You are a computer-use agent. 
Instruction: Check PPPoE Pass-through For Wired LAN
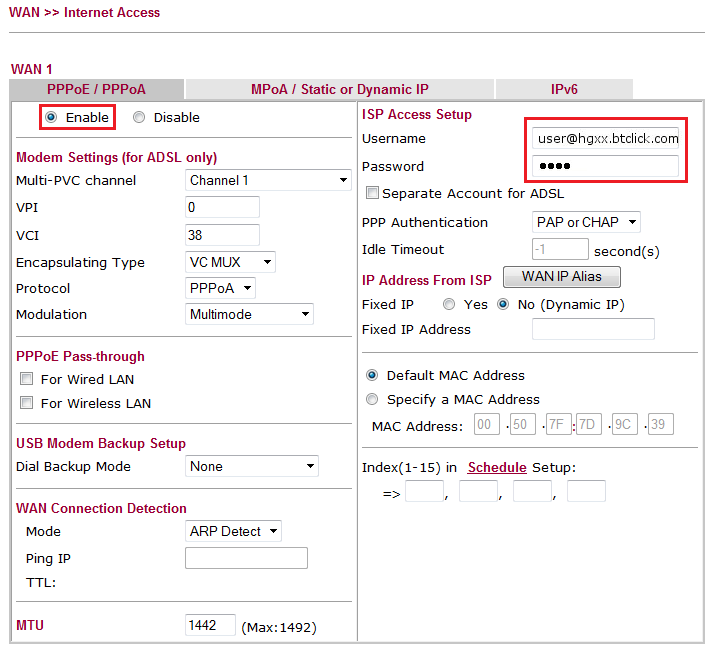(27, 379)
